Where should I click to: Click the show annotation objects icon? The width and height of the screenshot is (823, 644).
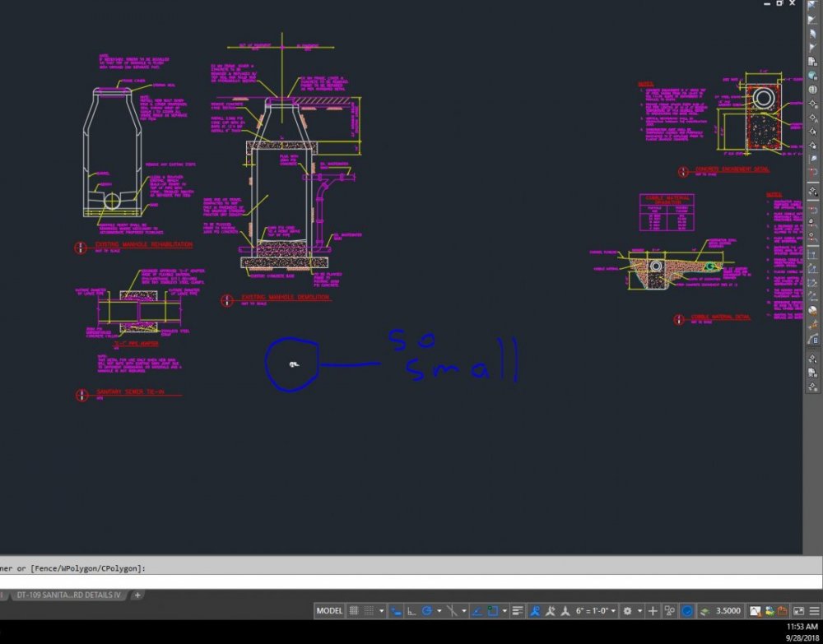[x=536, y=610]
